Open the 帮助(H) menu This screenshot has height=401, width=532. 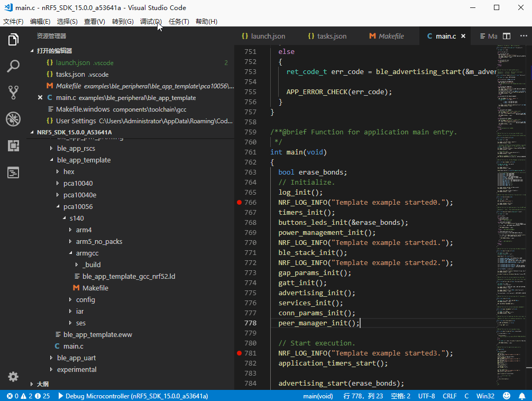[206, 21]
